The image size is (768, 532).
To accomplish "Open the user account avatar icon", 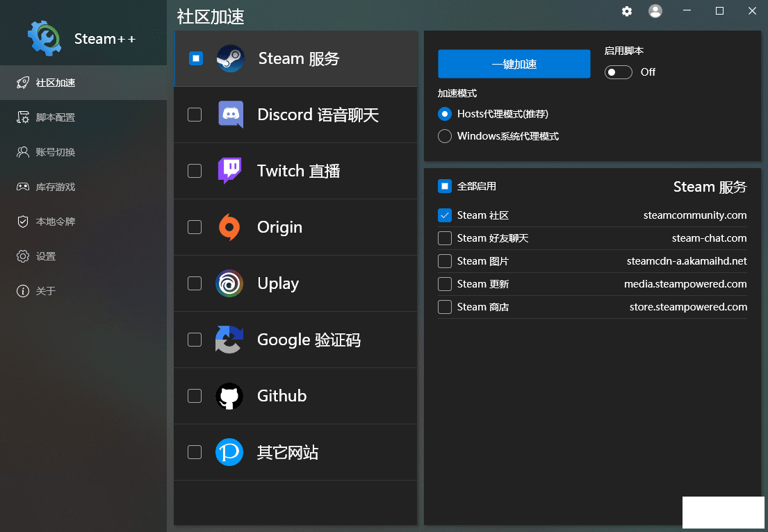I will pyautogui.click(x=655, y=11).
